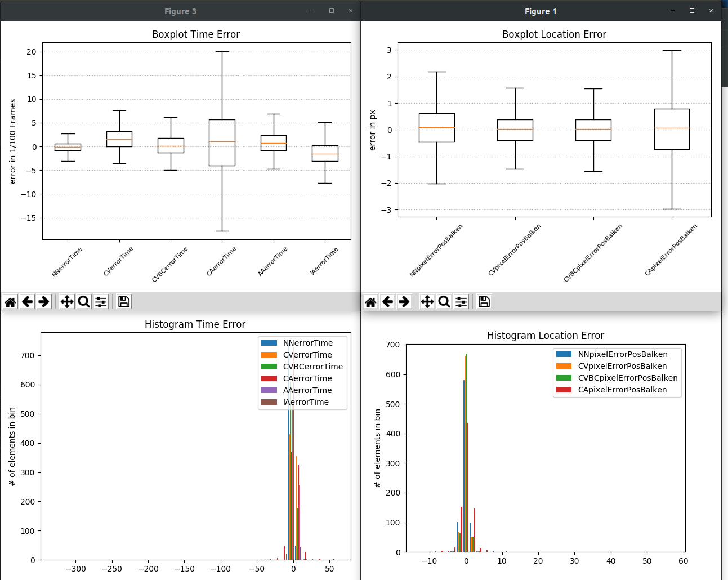Click the CAerrorTime boxplot in Figure 3
The image size is (728, 580).
point(222,142)
